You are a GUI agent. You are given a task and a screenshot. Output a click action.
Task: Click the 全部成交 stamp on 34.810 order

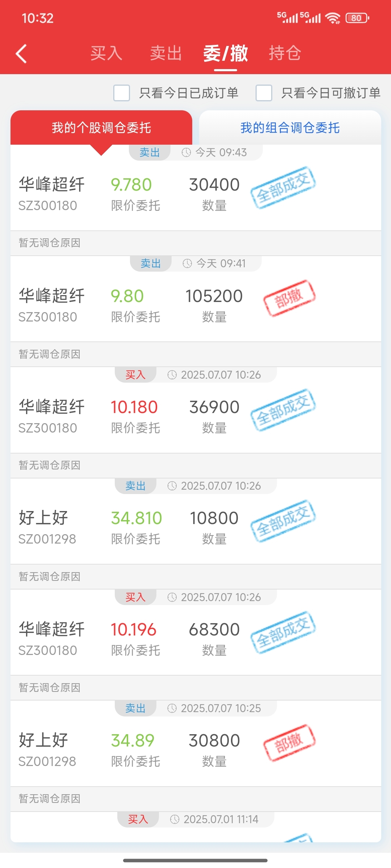tap(283, 521)
